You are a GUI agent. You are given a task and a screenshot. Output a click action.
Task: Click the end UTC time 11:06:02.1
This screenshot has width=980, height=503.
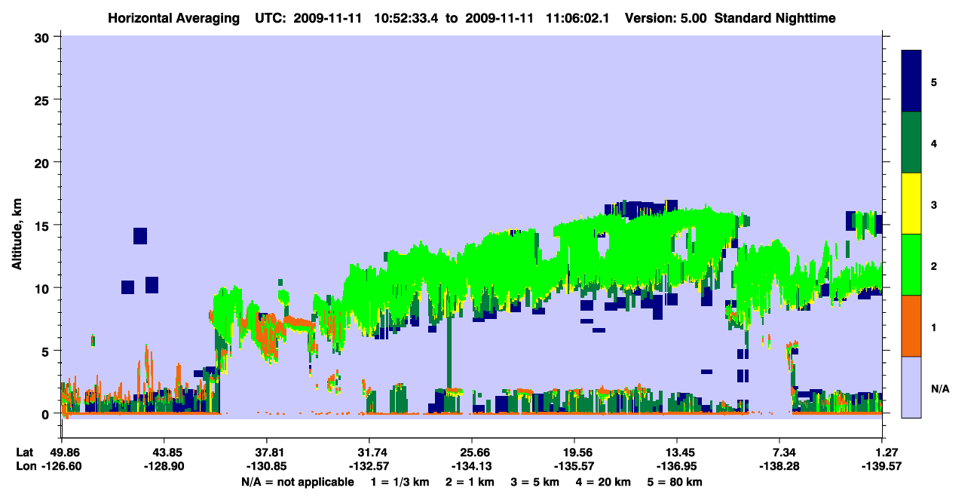pos(586,17)
